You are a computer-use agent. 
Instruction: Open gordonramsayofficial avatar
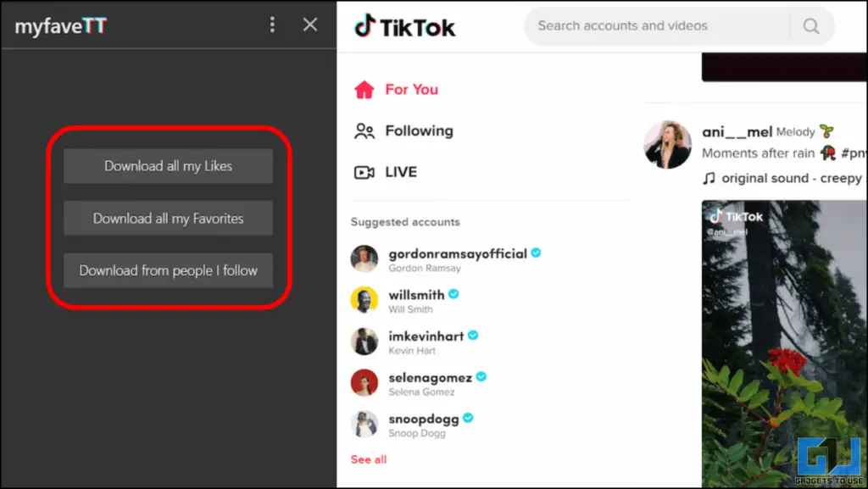(x=364, y=258)
